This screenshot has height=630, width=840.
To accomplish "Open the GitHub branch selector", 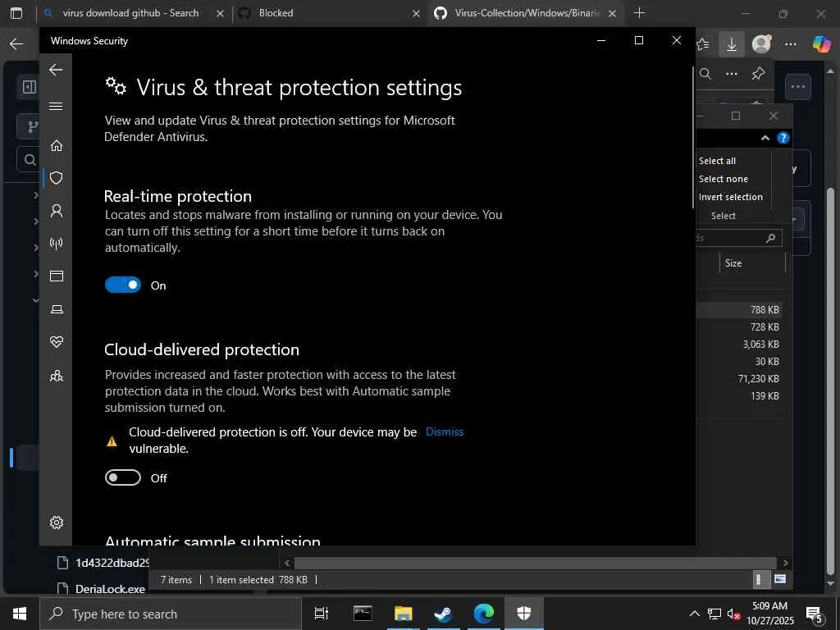I will 29,127.
